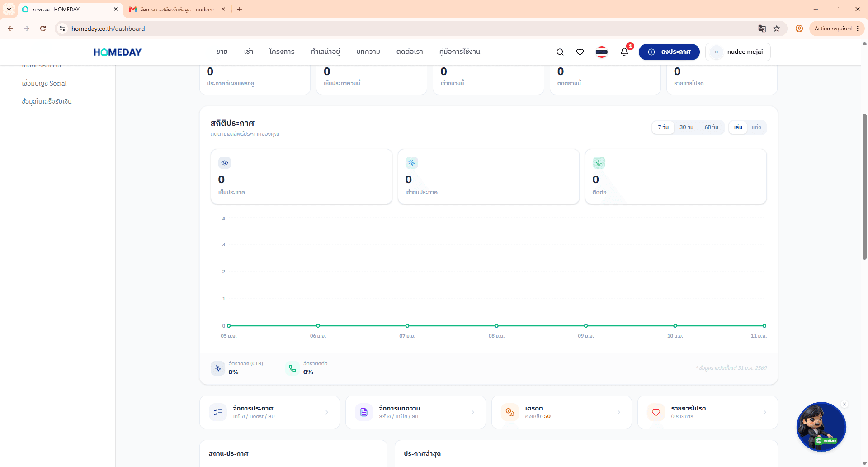The width and height of the screenshot is (868, 467).
Task: Switch chart range to 30 วัน
Action: pyautogui.click(x=686, y=127)
